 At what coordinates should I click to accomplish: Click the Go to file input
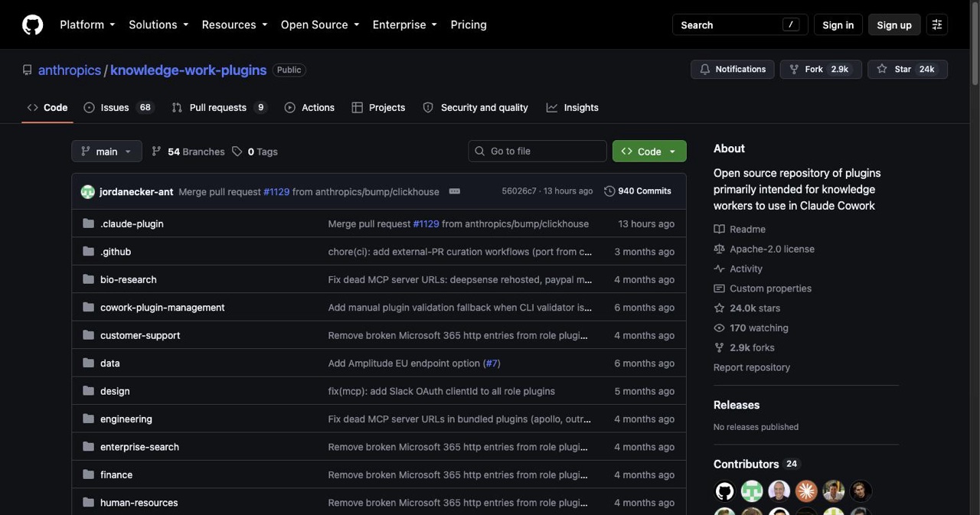537,151
